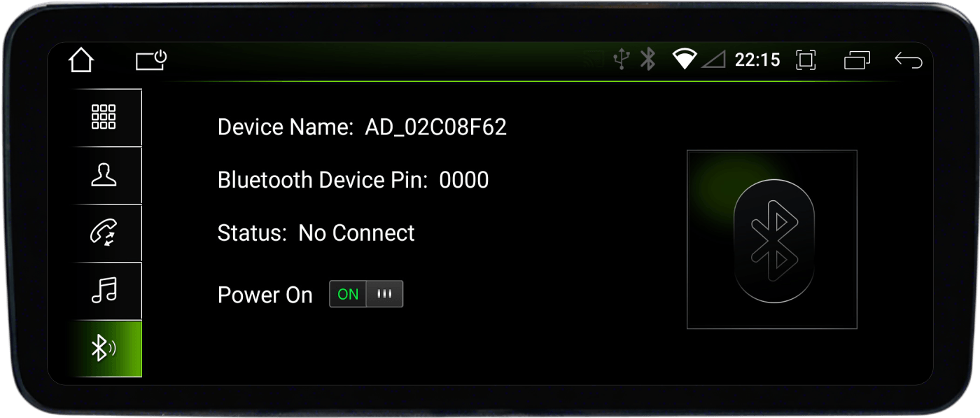Open the dial pad keypad tab
The width and height of the screenshot is (980, 418).
coord(104,117)
